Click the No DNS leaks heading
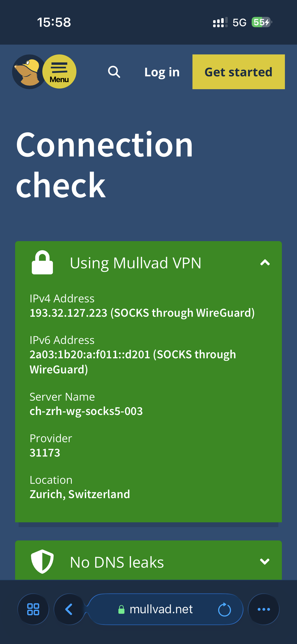The image size is (297, 644). tap(117, 562)
